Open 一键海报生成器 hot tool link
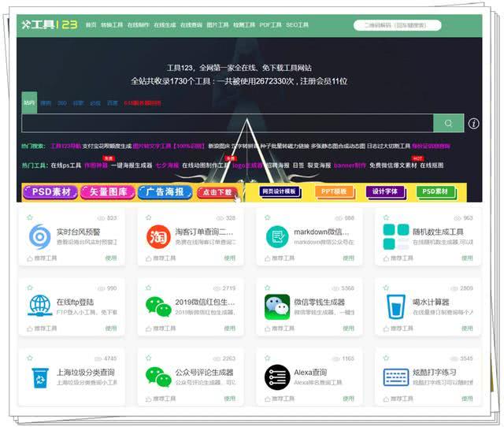Image resolution: width=504 pixels, height=427 pixels. [132, 165]
